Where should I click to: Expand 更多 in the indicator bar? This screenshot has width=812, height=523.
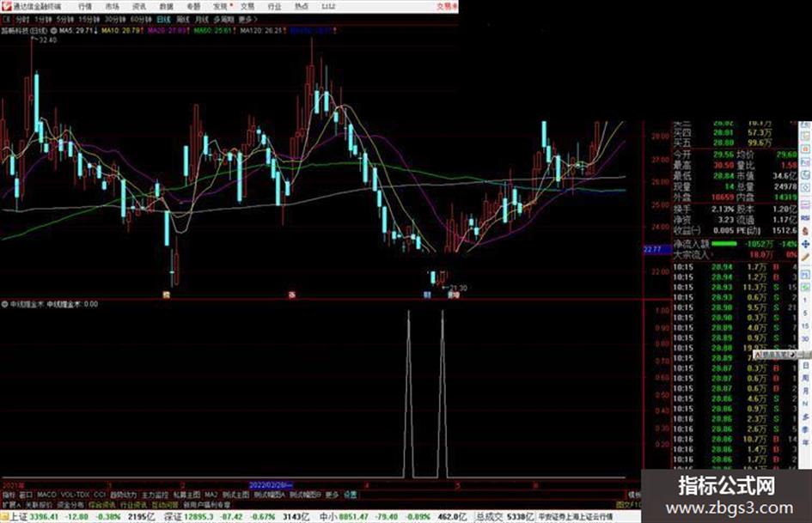point(332,495)
